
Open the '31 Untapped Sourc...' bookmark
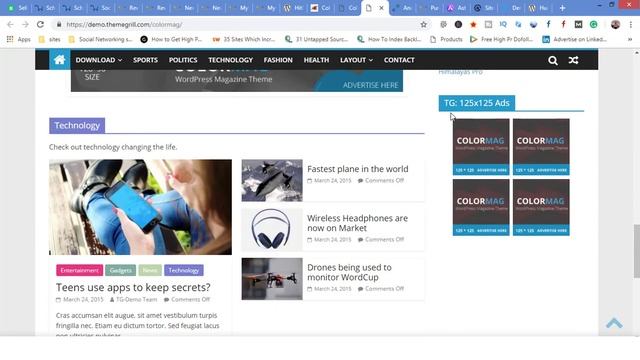click(316, 39)
